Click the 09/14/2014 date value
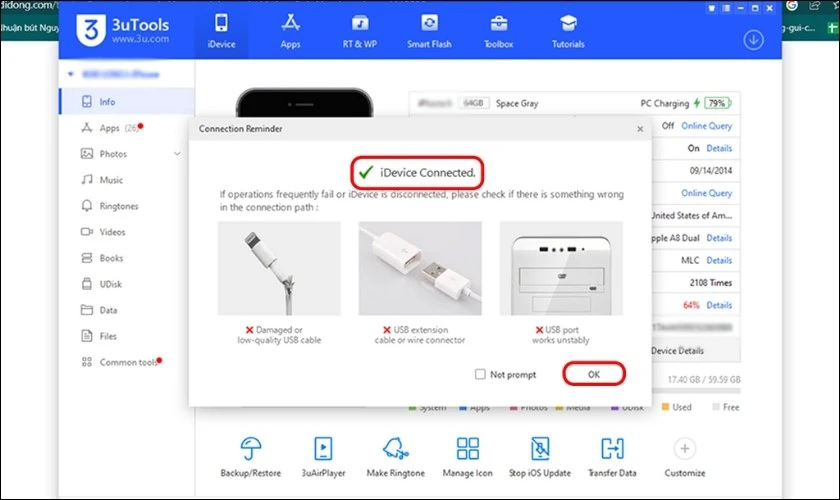The height and width of the screenshot is (500, 840). coord(710,170)
